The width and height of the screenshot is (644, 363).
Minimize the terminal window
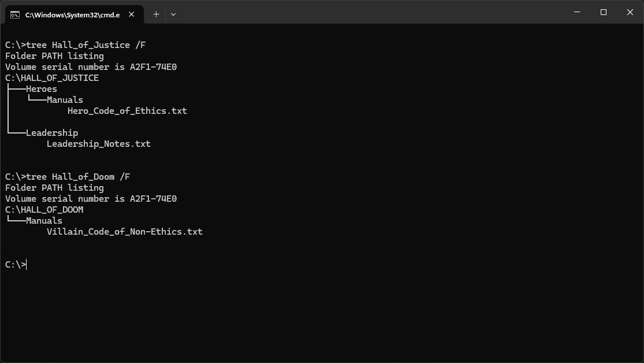pos(577,12)
